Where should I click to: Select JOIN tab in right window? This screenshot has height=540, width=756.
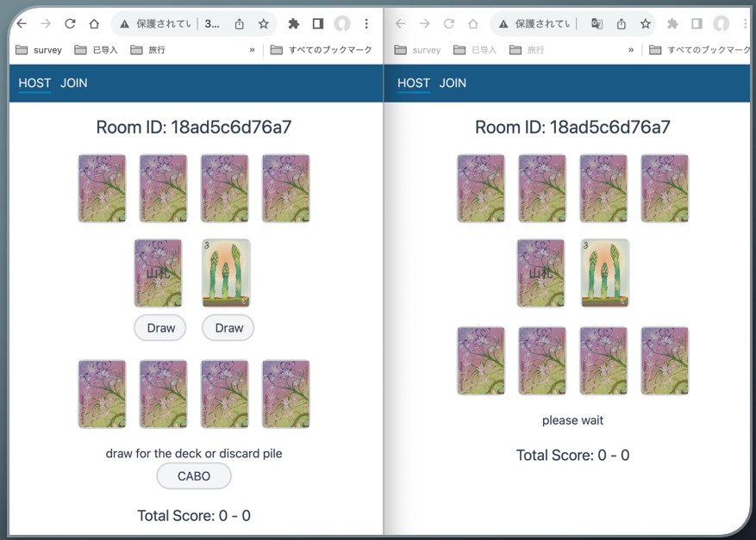(x=453, y=84)
